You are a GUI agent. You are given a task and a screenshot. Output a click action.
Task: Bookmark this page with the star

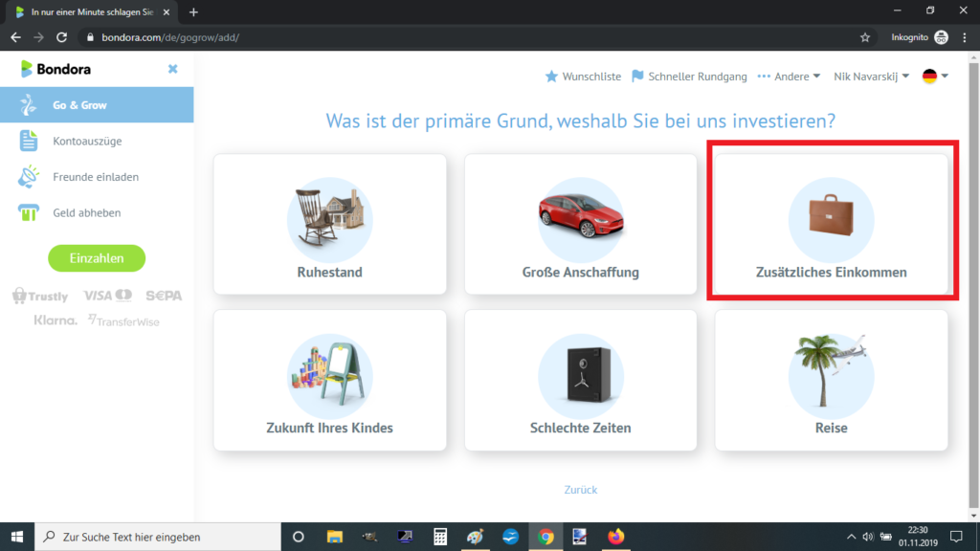pyautogui.click(x=865, y=37)
